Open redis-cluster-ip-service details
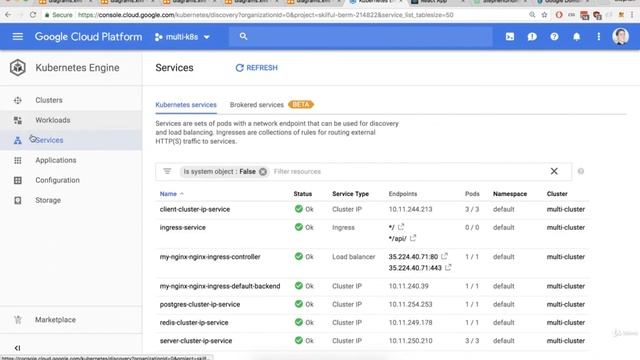 click(x=194, y=322)
